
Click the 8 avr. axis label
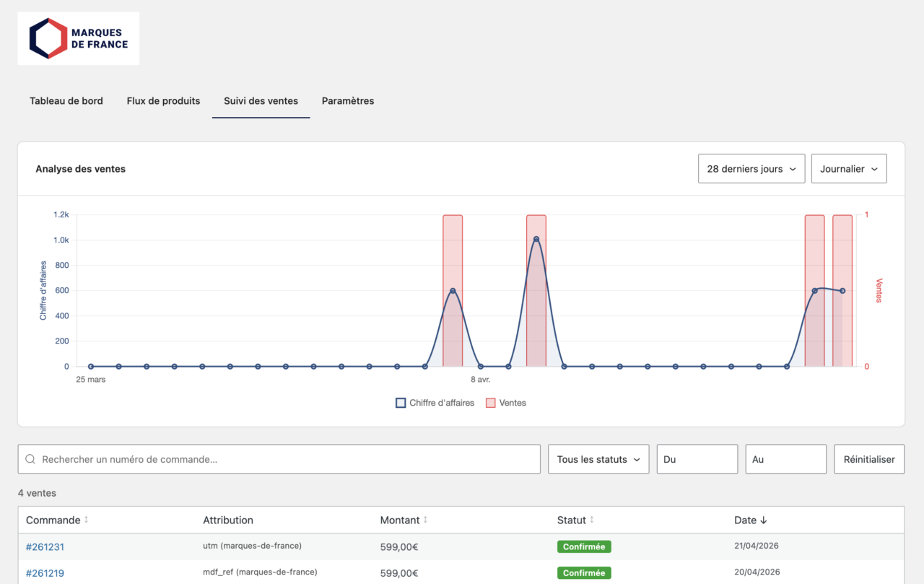coord(481,379)
